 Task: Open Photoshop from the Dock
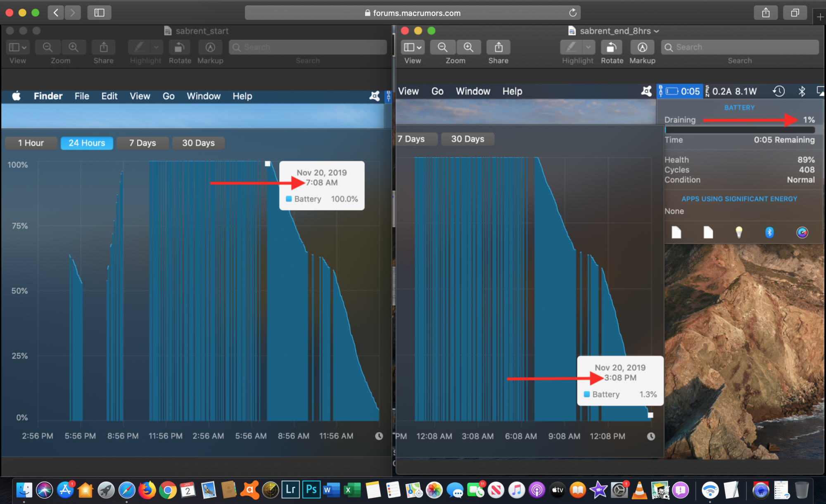tap(311, 490)
